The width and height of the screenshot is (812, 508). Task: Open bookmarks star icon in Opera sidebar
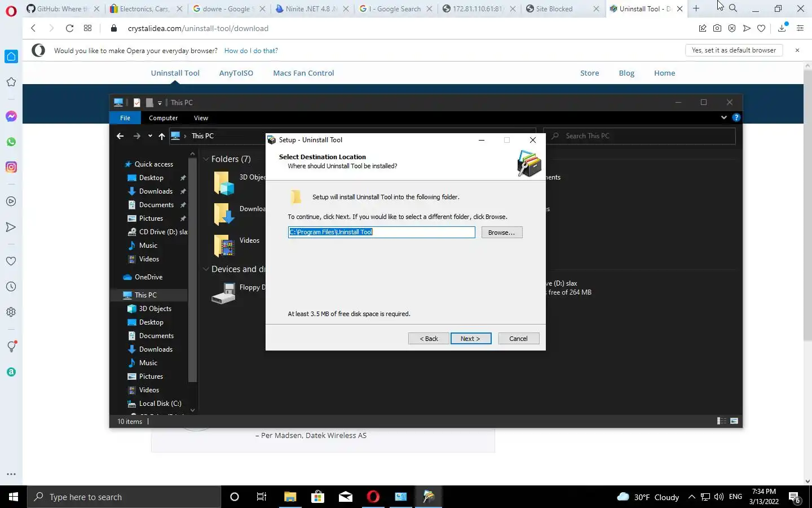click(x=11, y=82)
